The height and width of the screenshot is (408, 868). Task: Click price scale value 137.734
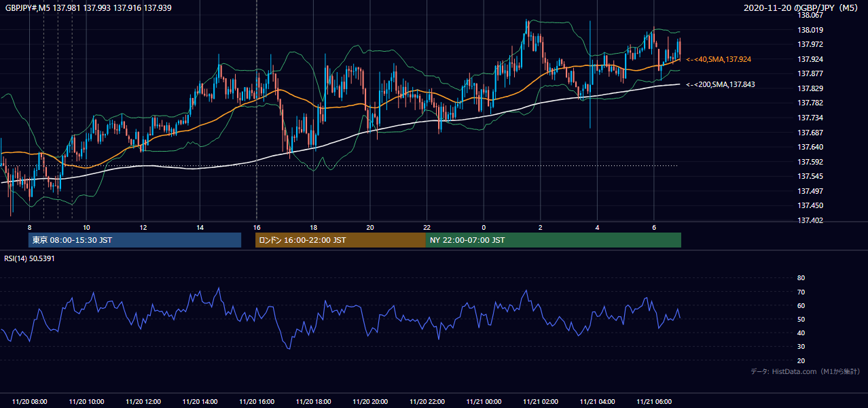[810, 118]
